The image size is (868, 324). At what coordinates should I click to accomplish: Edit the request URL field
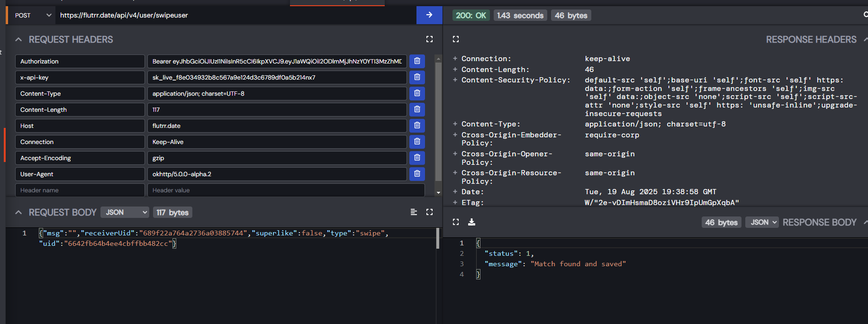point(236,15)
